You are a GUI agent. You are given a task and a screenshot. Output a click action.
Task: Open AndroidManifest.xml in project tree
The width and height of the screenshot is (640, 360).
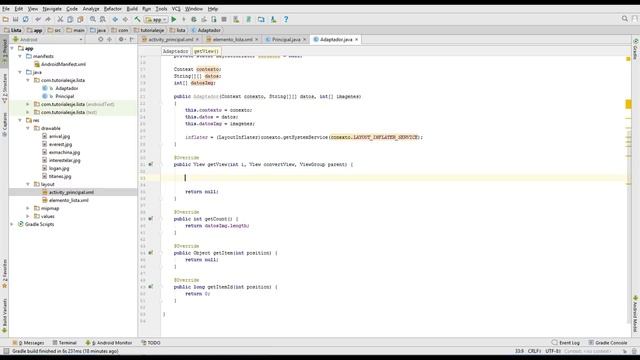63,64
